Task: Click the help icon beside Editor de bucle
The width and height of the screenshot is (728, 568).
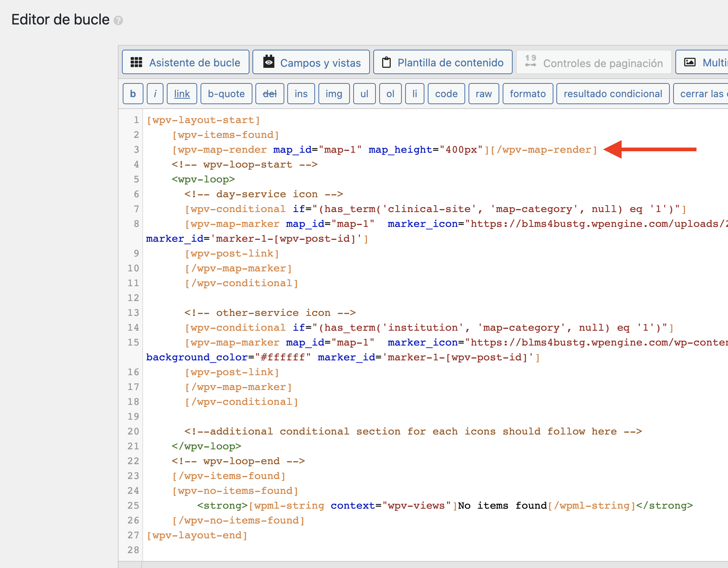Action: click(x=118, y=20)
